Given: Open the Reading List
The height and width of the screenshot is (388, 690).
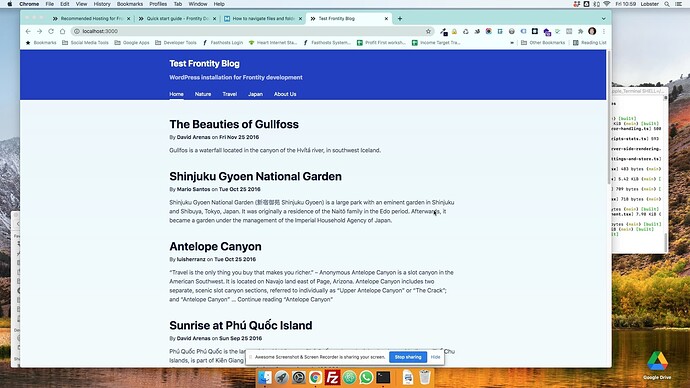Looking at the screenshot, I should pos(590,43).
